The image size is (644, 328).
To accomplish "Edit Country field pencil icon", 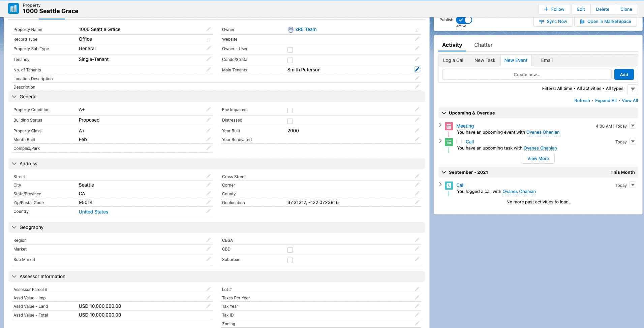I will point(209,211).
